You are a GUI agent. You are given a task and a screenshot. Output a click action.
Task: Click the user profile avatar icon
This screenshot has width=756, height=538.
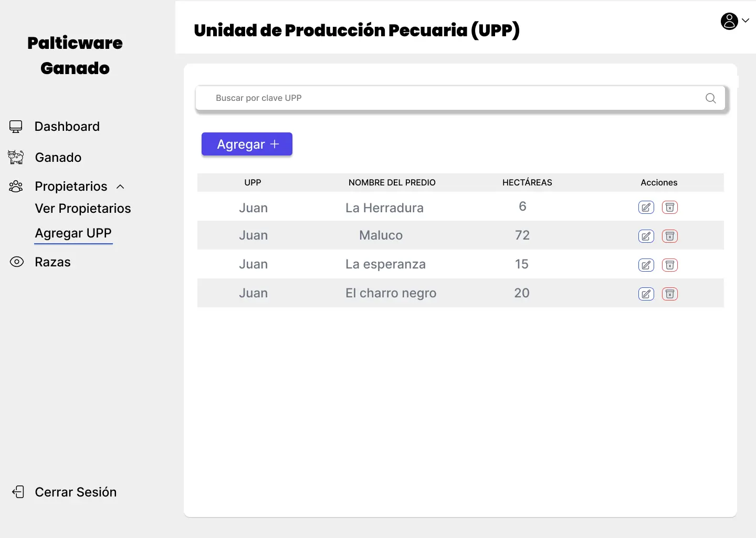coord(729,21)
